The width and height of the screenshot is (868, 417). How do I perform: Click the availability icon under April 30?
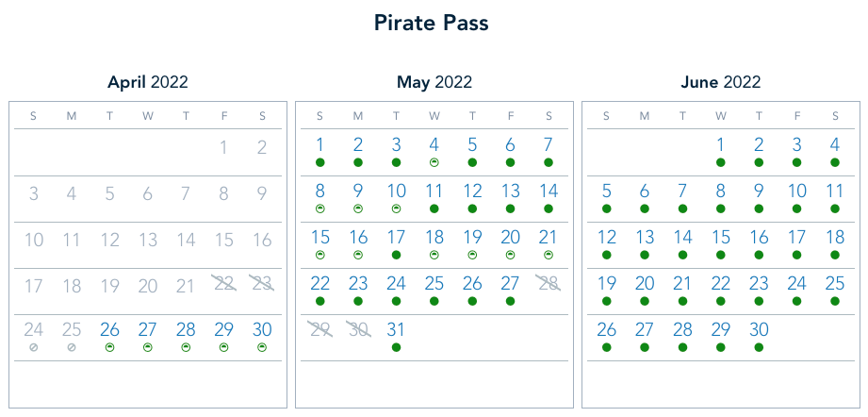[262, 347]
